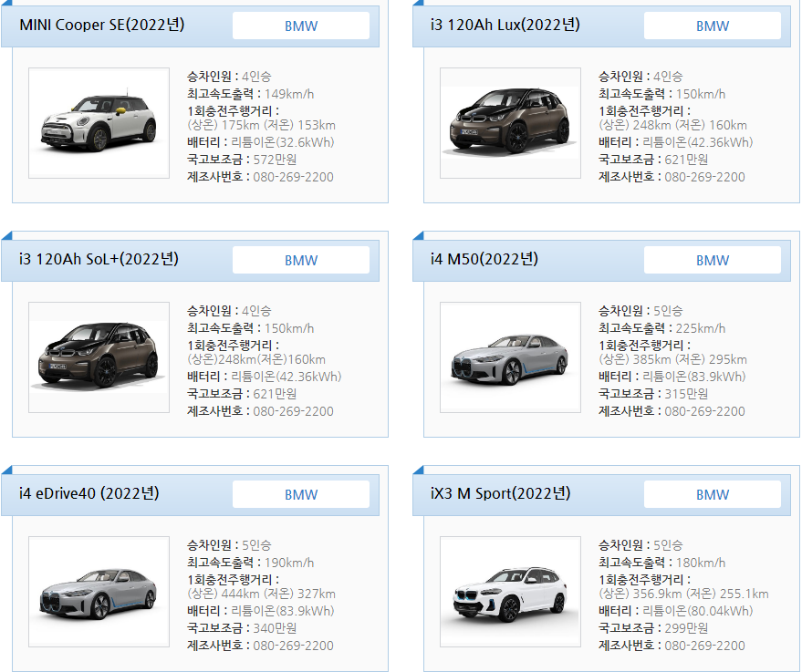Click BMW button on i3 120Ah SoL+ card
This screenshot has height=672, width=802.
[301, 260]
